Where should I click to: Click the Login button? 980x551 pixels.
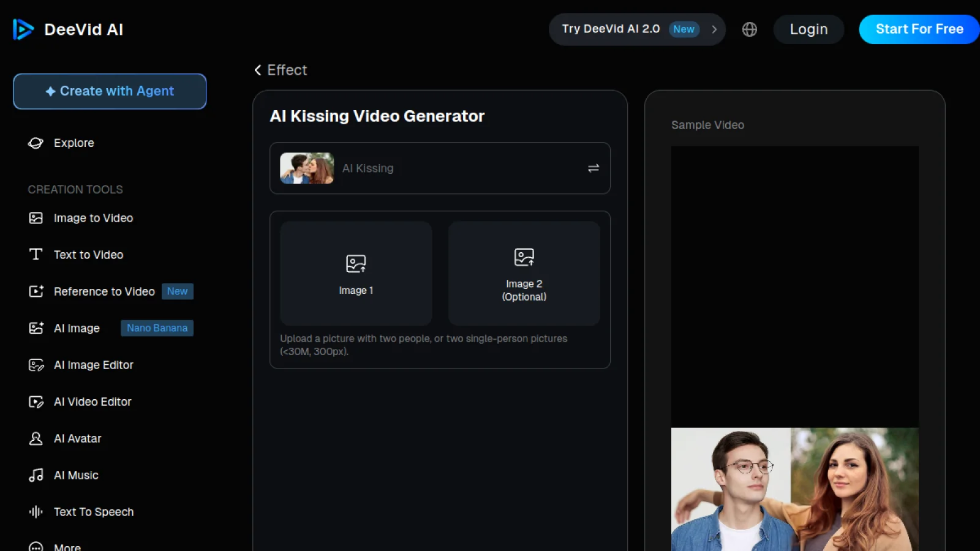coord(809,29)
